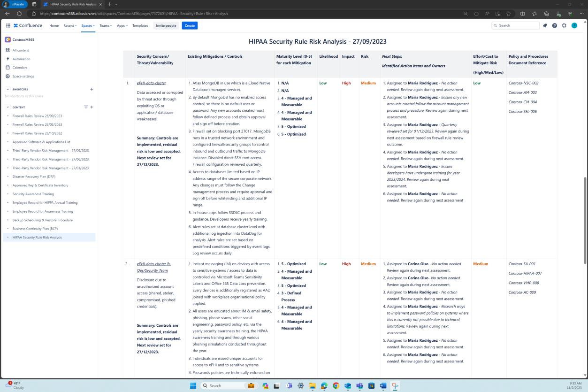Screen dimensions: 588x392
Task: Toggle split screen in Edge toolbar
Action: click(x=522, y=14)
